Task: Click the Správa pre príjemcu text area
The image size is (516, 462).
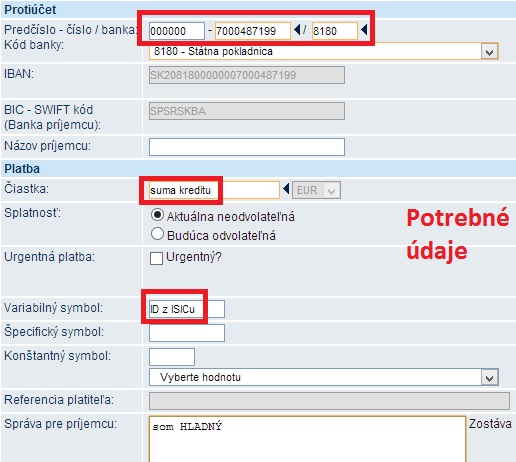Action: tap(307, 439)
